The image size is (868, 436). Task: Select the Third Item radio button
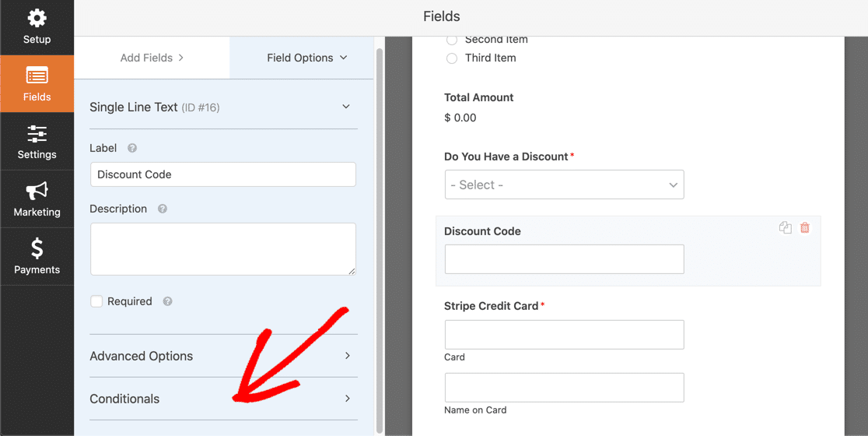[452, 58]
